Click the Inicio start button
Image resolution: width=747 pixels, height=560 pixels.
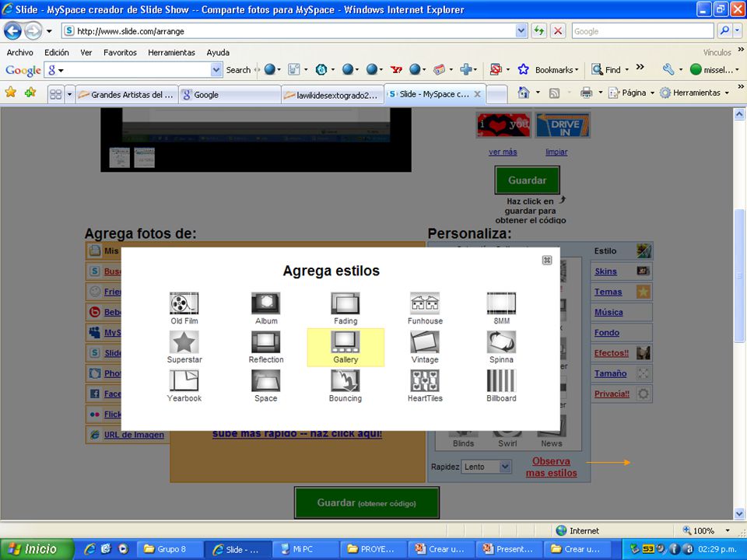37,549
